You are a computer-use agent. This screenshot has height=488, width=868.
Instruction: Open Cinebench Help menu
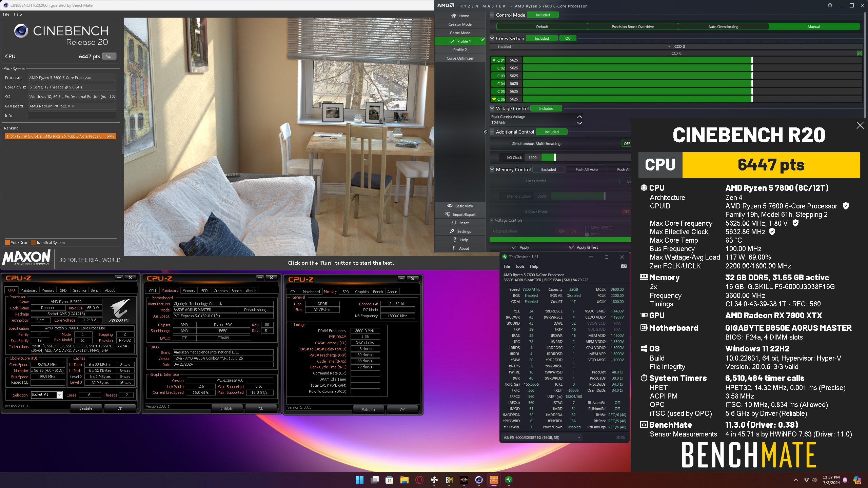pyautogui.click(x=18, y=14)
